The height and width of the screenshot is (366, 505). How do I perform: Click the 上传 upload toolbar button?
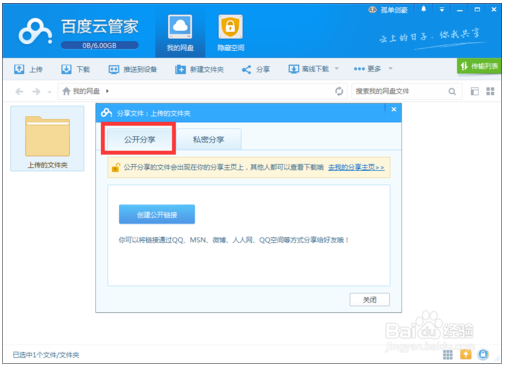(x=28, y=69)
